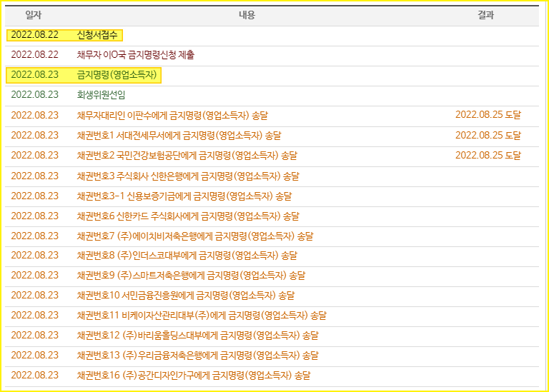The height and width of the screenshot is (392, 549).
Task: Click the date in the 채권번호1 서대전세무서 row
Action: (34, 136)
